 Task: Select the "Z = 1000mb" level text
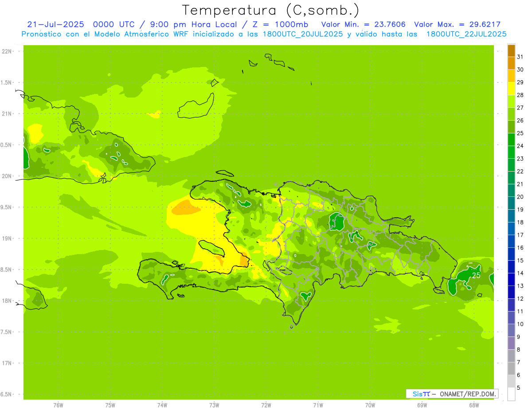coord(280,25)
